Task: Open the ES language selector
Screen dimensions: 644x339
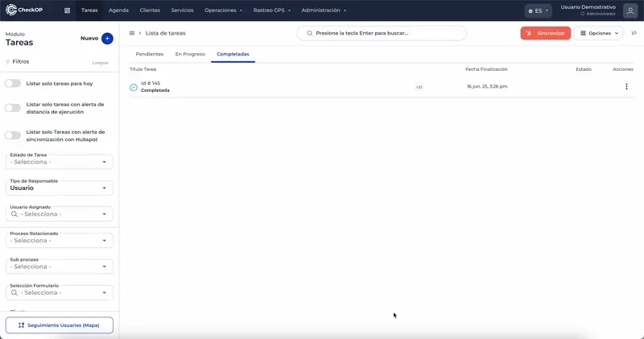Action: (x=538, y=10)
